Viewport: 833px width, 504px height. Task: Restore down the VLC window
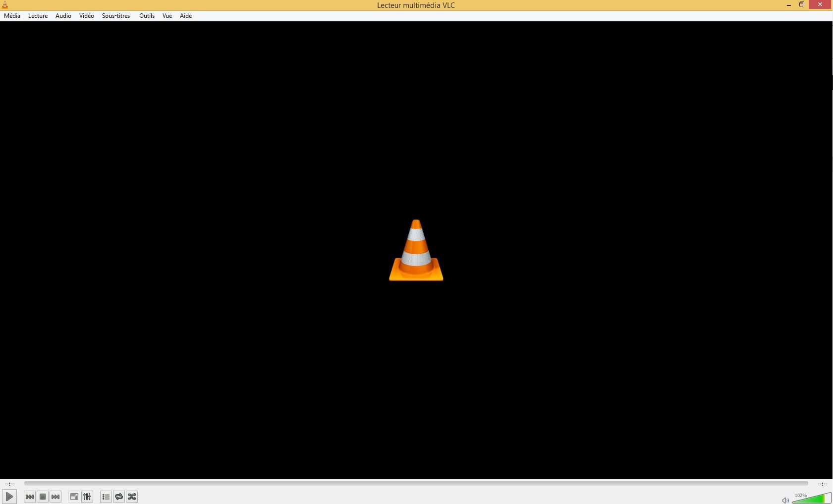(x=801, y=4)
